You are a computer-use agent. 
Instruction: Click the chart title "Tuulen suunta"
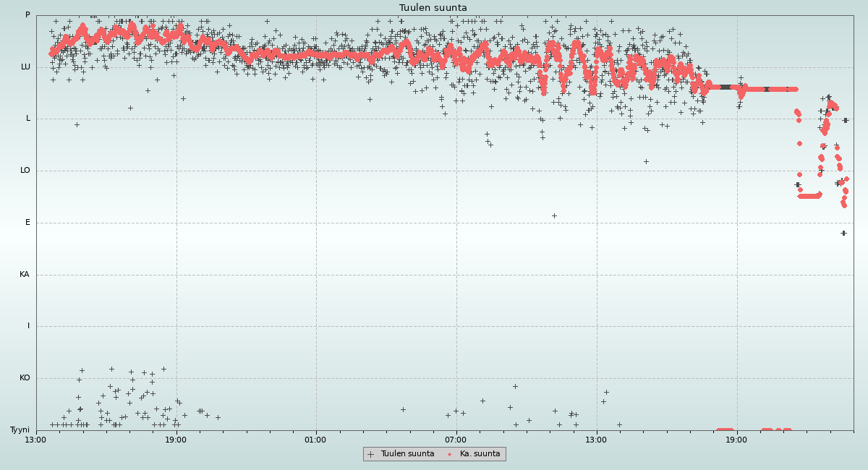[433, 8]
